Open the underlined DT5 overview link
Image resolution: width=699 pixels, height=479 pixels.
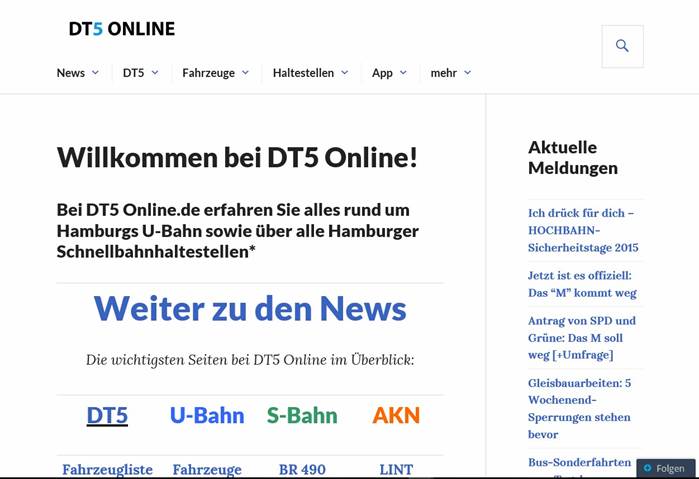[x=107, y=415]
